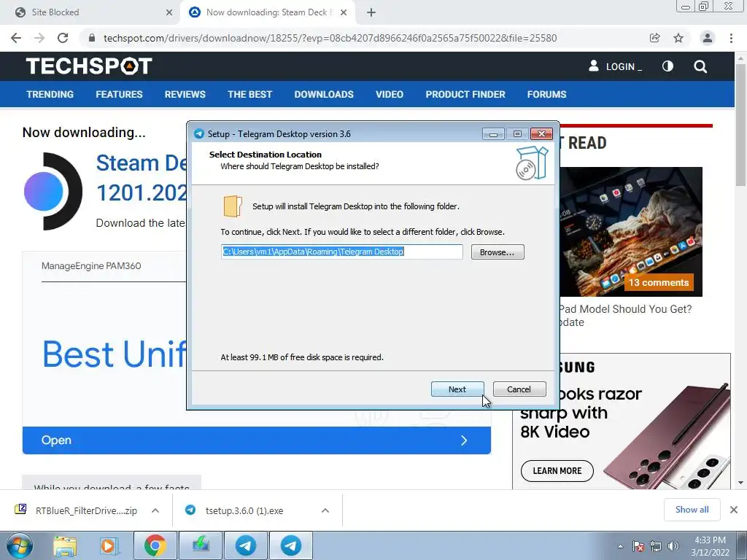This screenshot has width=747, height=560.
Task: Expand options for tsetup exe download
Action: (325, 510)
